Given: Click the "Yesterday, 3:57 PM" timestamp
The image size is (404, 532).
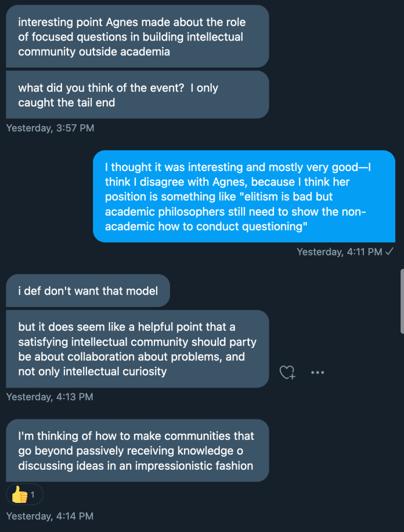Looking at the screenshot, I should pos(50,128).
